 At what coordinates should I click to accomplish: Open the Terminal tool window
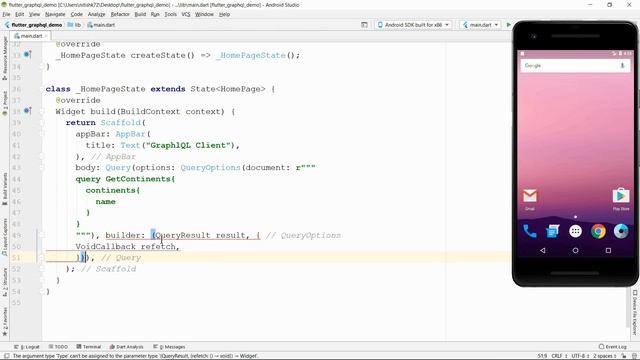click(x=89, y=347)
